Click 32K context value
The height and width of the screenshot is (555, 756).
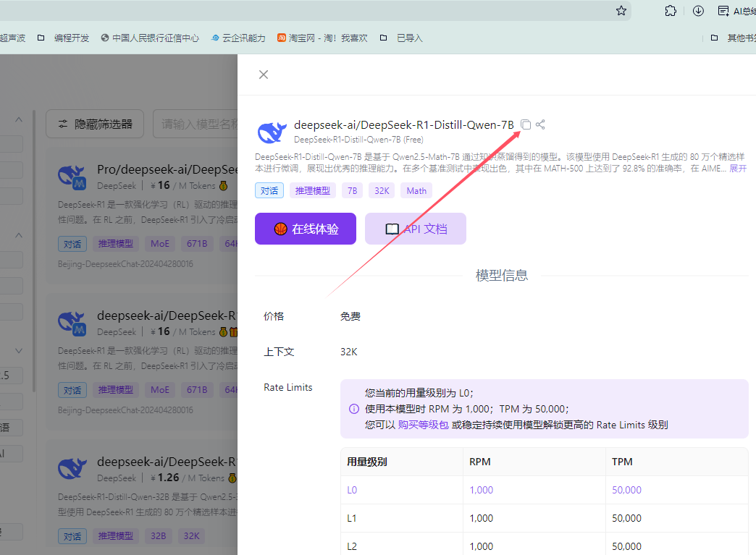[x=348, y=352]
